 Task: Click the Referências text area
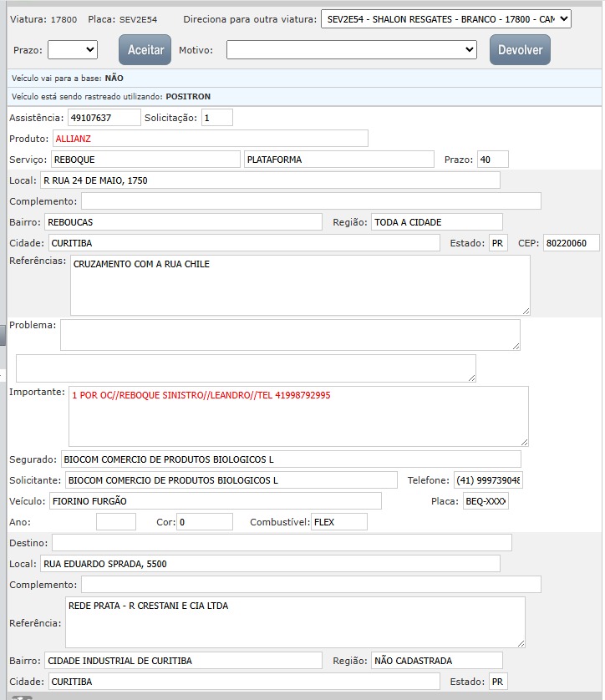[300, 285]
